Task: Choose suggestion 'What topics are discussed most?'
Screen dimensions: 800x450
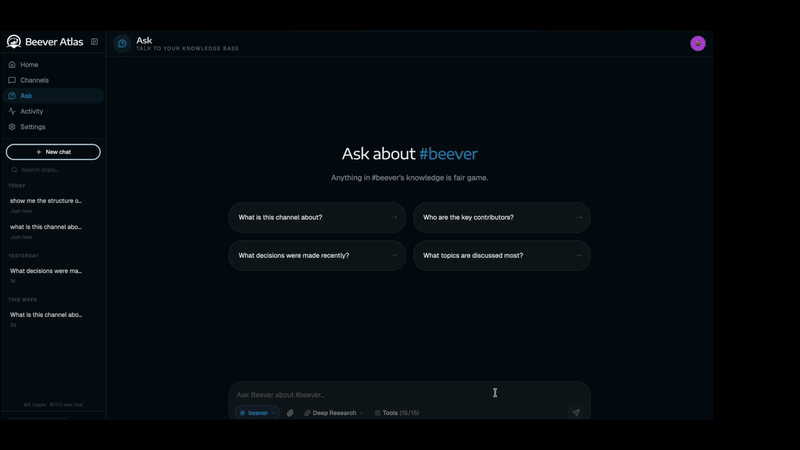Action: 502,256
